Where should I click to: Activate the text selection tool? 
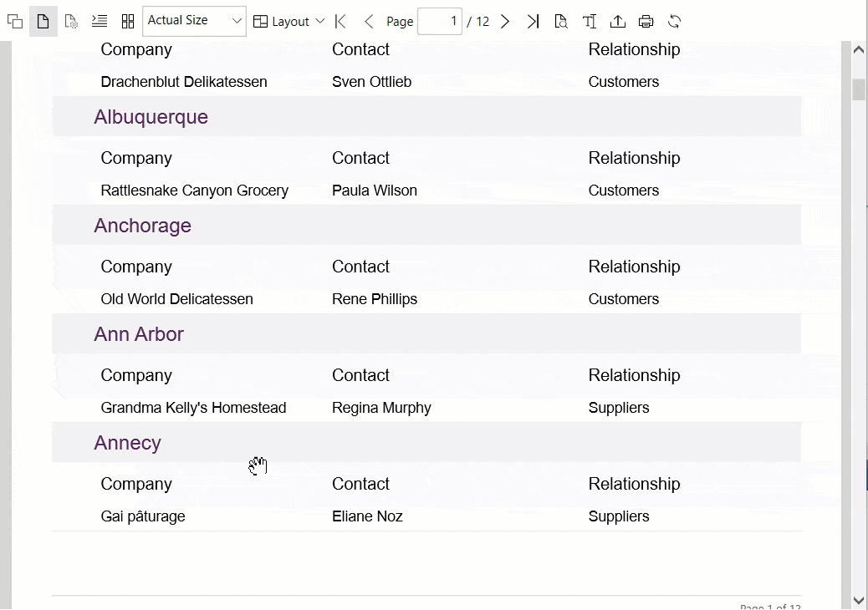coord(590,21)
